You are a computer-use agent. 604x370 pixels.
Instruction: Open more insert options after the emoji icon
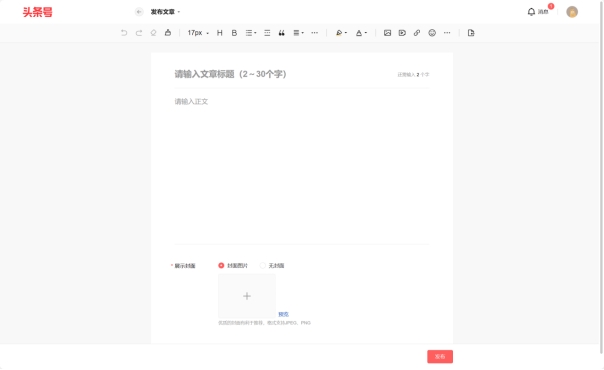tap(447, 33)
